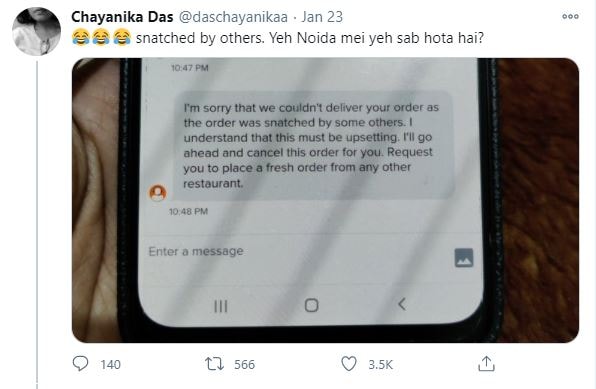
Task: Click the tweet text about Noida
Action: [277, 38]
